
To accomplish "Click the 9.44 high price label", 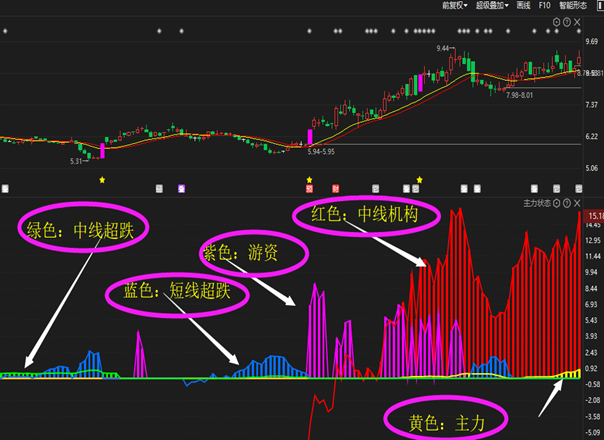I will tap(443, 48).
